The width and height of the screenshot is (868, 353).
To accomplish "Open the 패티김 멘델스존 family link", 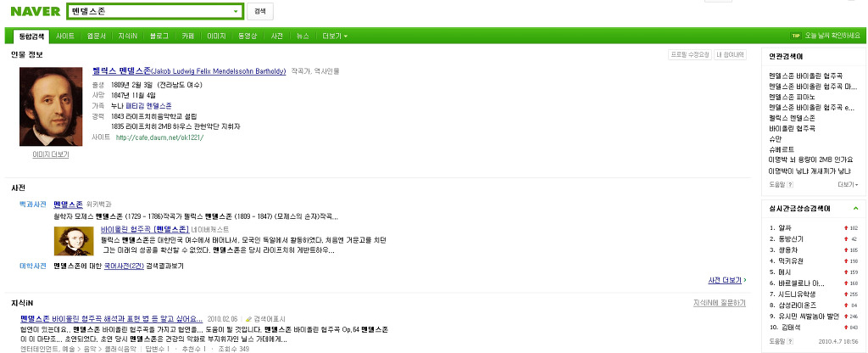I will click(x=148, y=106).
